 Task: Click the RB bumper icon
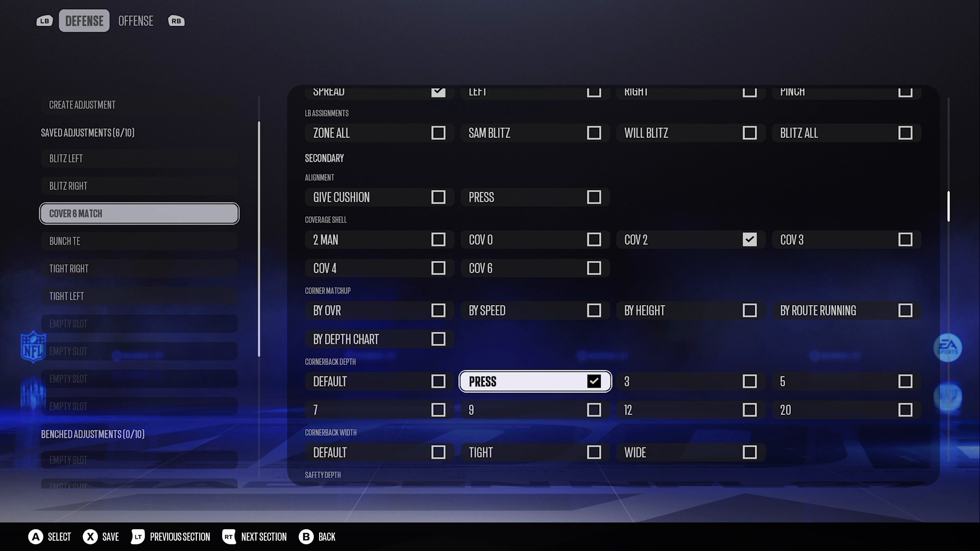tap(176, 21)
